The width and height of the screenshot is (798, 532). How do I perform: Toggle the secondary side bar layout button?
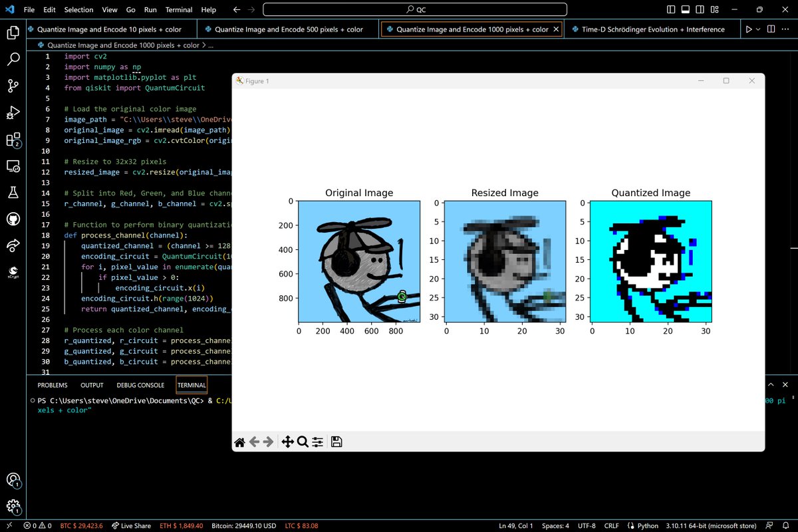point(700,10)
